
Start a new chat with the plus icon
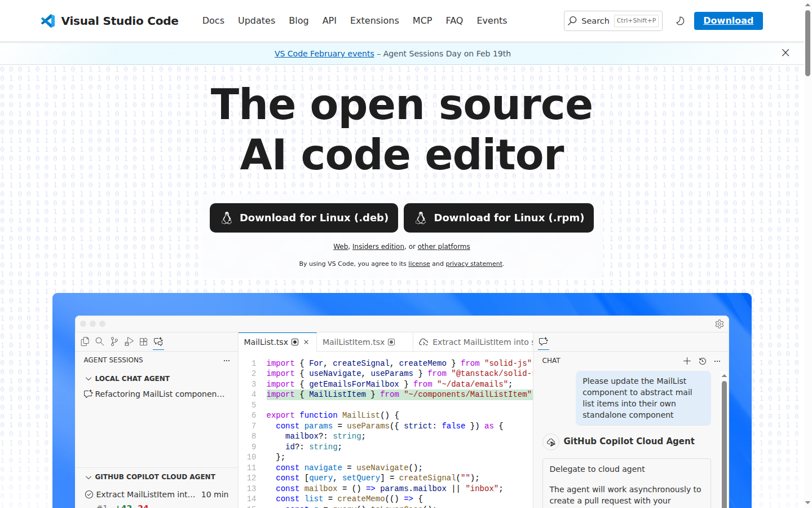pos(687,361)
